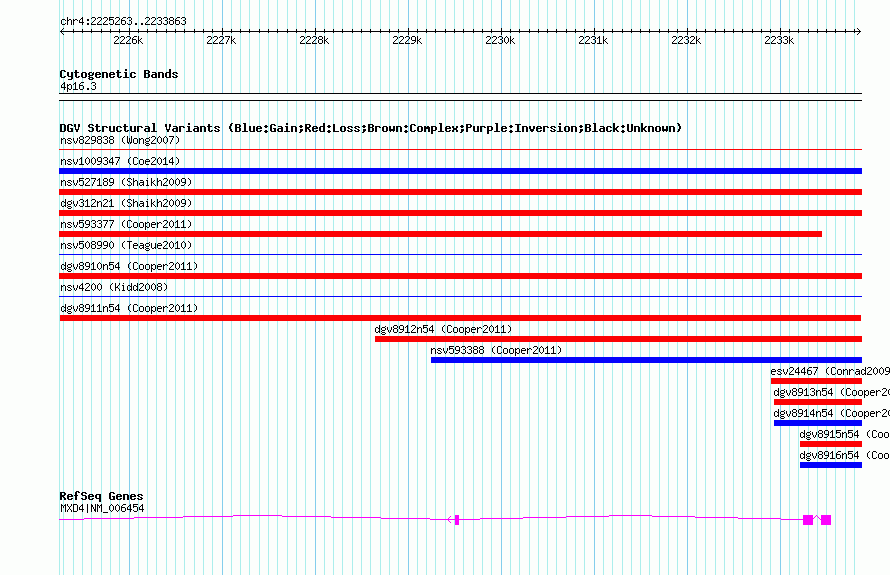Click the blue nsv1009347 gain variant bar
Screen dimensions: 890x575
460,171
